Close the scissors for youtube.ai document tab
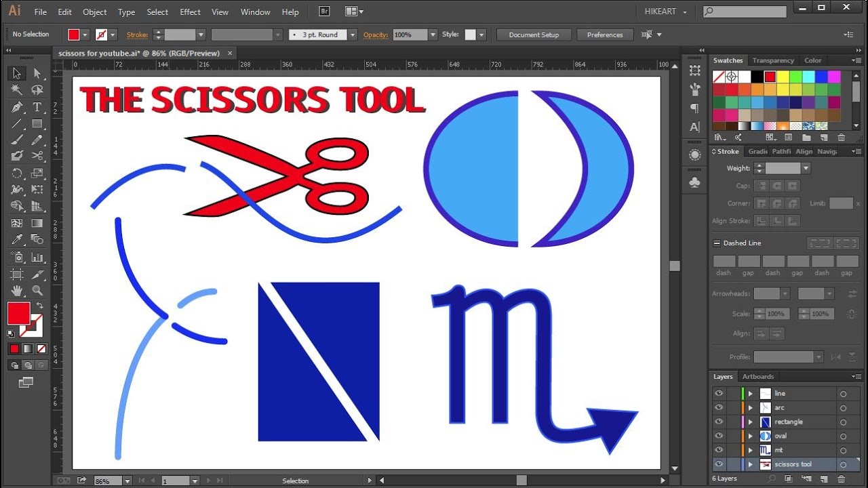Viewport: 868px width, 488px height. 230,53
